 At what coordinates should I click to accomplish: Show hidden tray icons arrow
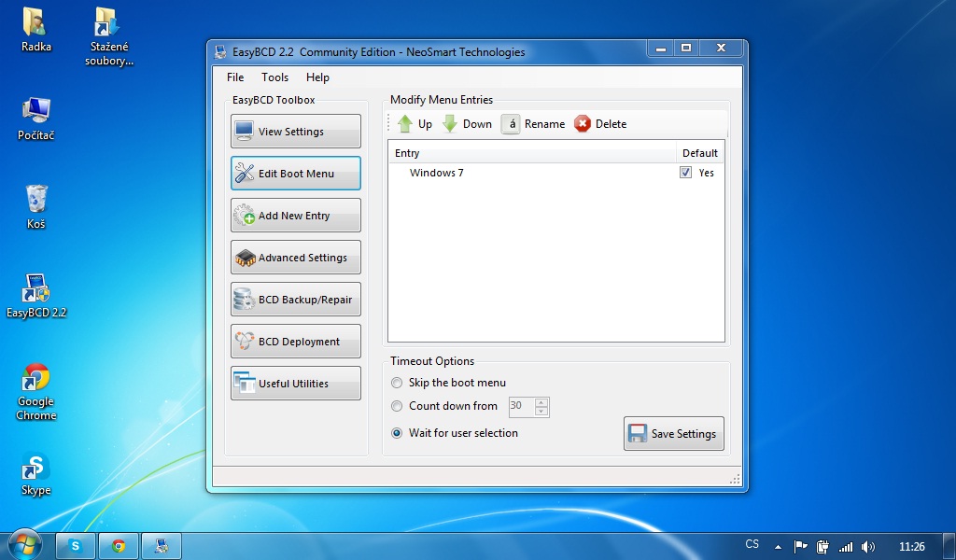(778, 547)
